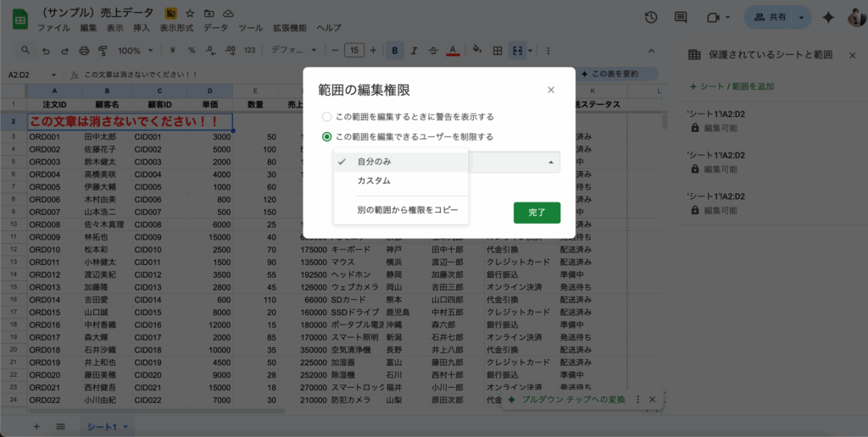Format as percent
The image size is (868, 437).
192,50
